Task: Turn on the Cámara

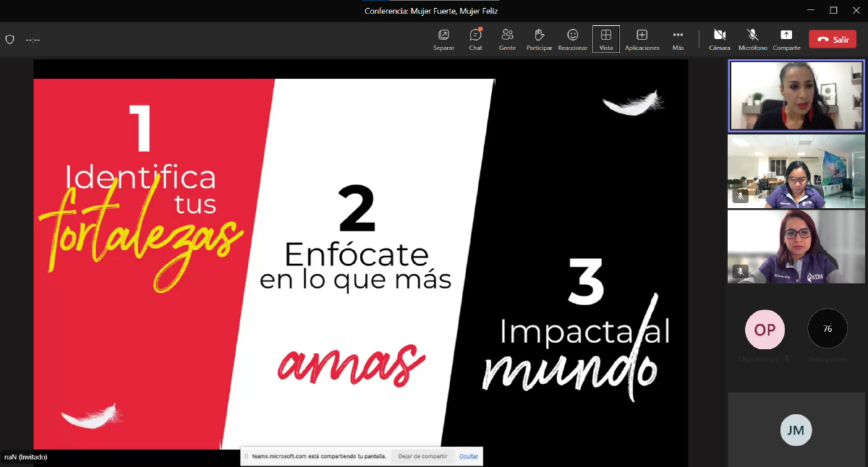Action: [x=719, y=39]
